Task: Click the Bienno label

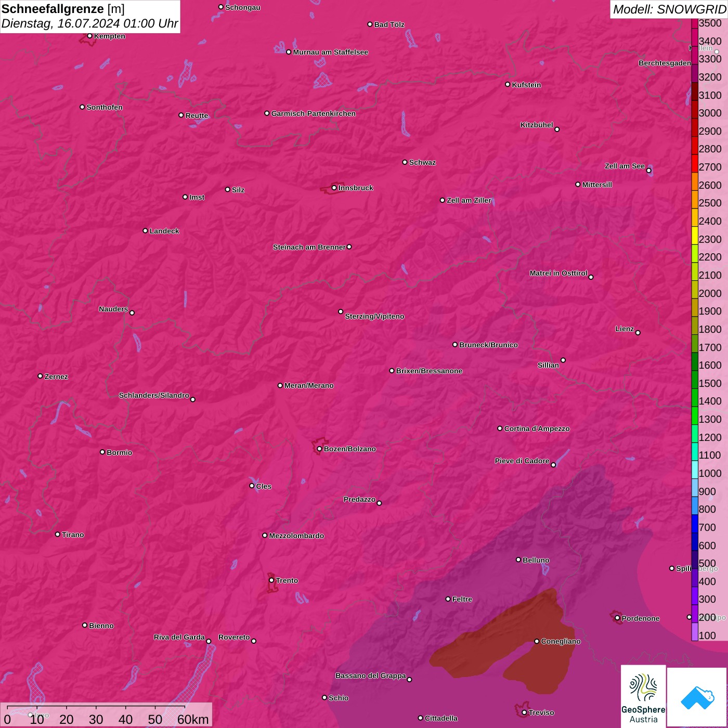Action: pyautogui.click(x=101, y=626)
